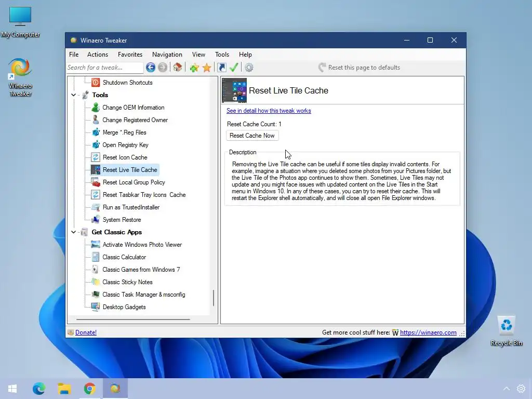
Task: Click Reset Local Group Policy icon
Action: pos(96,182)
